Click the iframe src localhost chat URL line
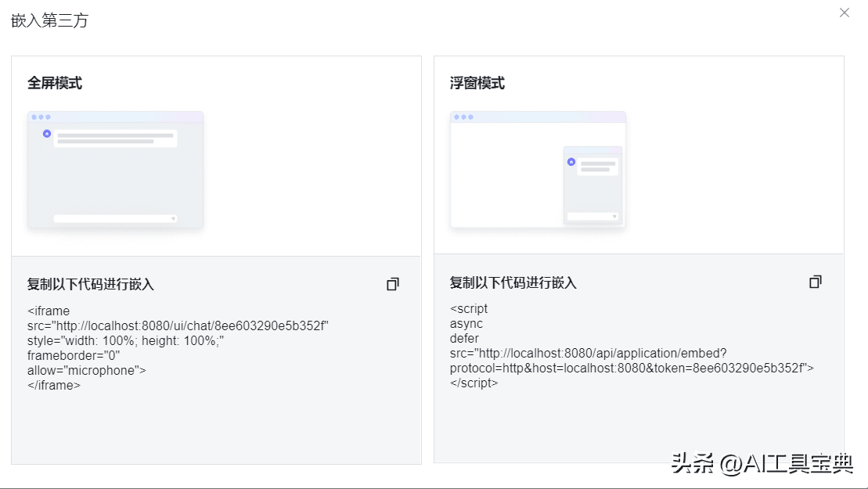Image resolution: width=868 pixels, height=489 pixels. click(x=178, y=325)
